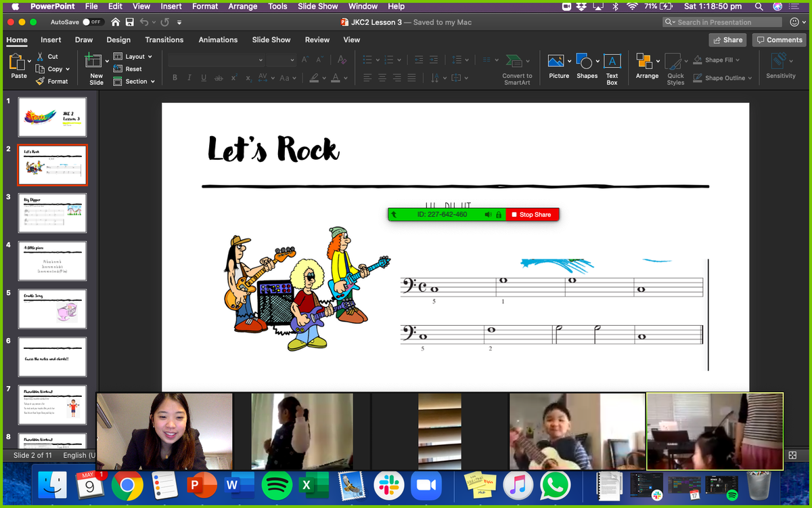Click in Search in Presentation field
812x508 pixels.
point(721,22)
